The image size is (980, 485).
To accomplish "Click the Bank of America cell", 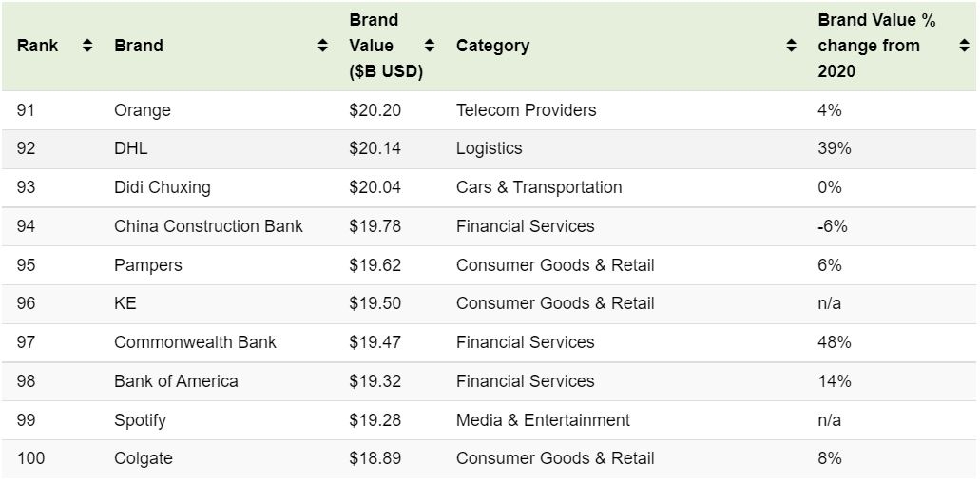I will [176, 381].
